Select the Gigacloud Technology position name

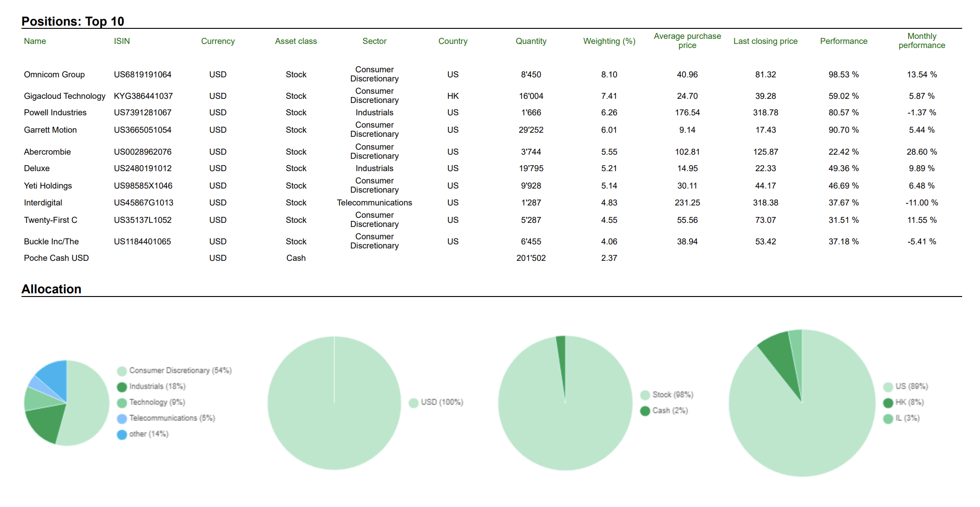tap(65, 96)
